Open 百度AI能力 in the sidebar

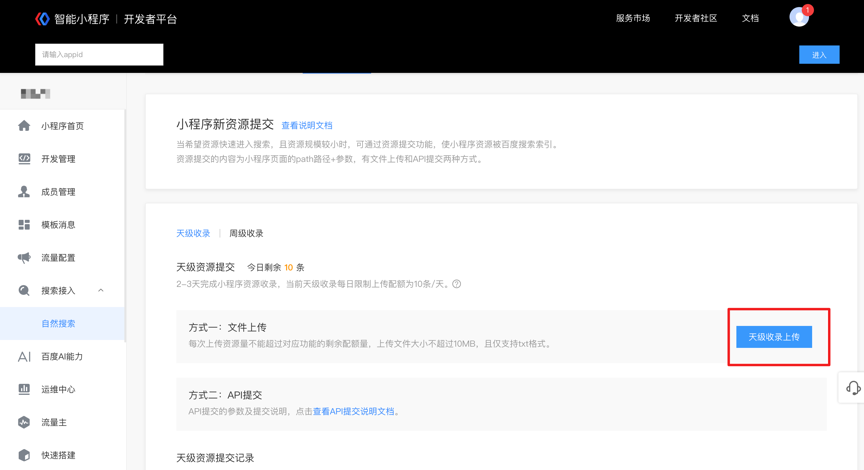coord(63,356)
